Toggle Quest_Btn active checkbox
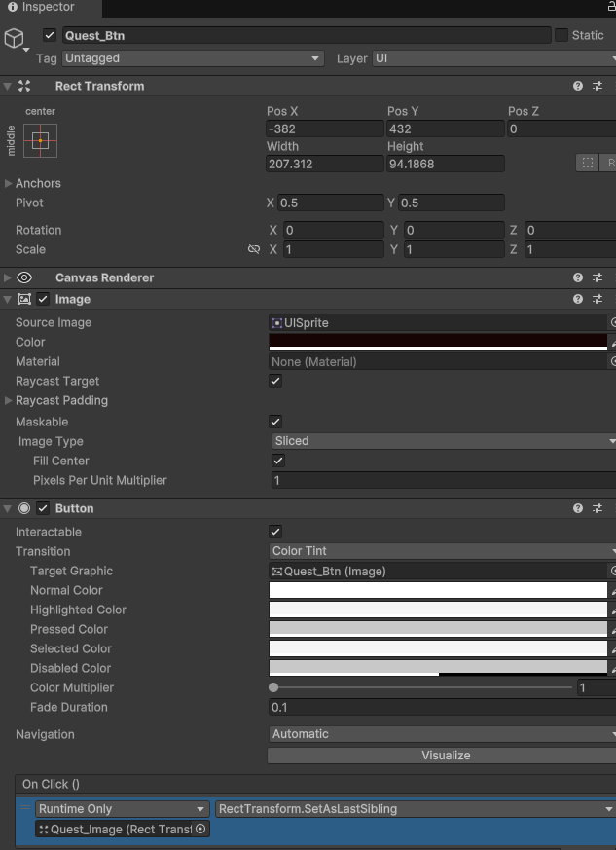The width and height of the screenshot is (616, 850). [50, 36]
